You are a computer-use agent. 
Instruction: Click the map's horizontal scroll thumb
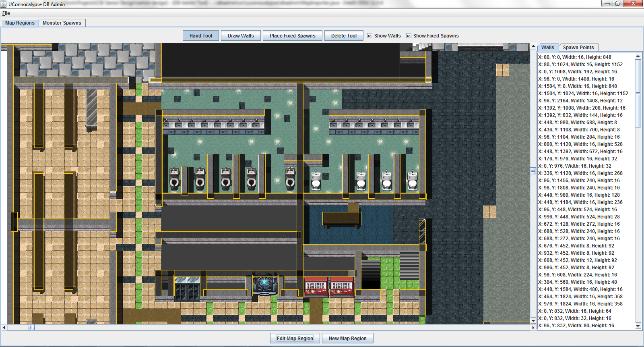pyautogui.click(x=31, y=327)
